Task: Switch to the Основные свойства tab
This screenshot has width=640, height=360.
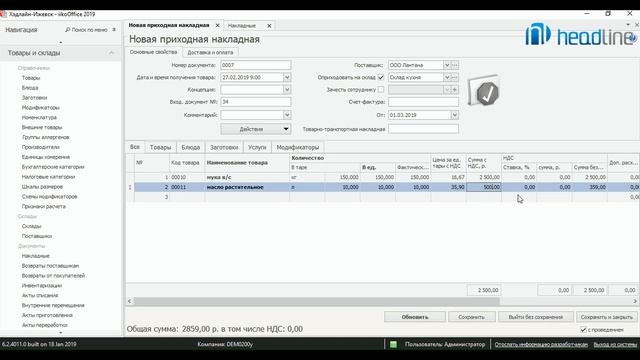Action: pyautogui.click(x=153, y=52)
